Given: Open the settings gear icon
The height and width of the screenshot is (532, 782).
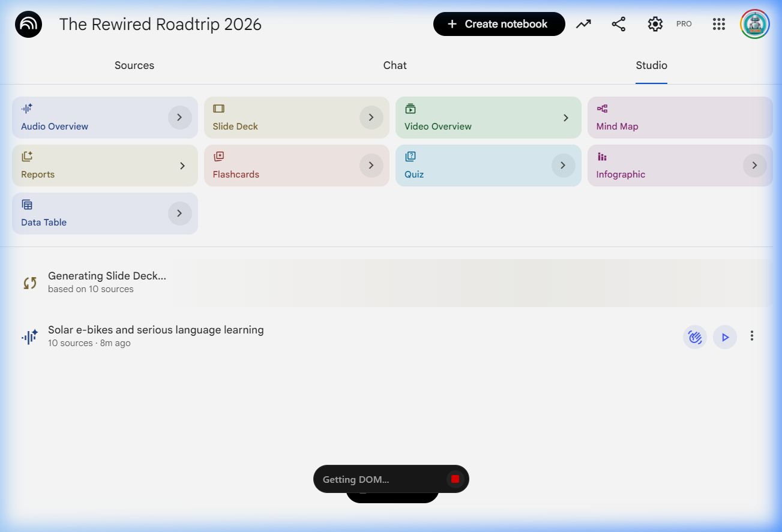Looking at the screenshot, I should (x=655, y=24).
